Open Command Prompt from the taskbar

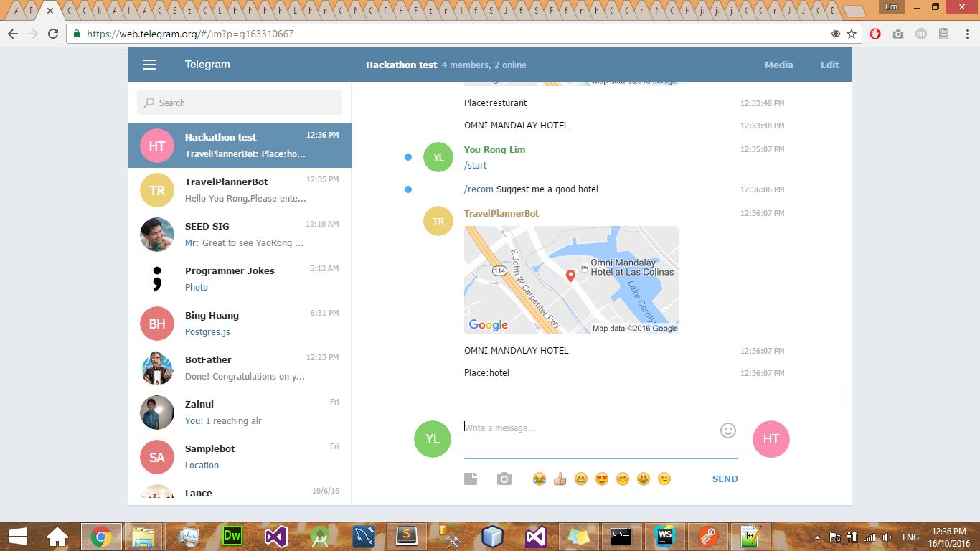click(621, 536)
